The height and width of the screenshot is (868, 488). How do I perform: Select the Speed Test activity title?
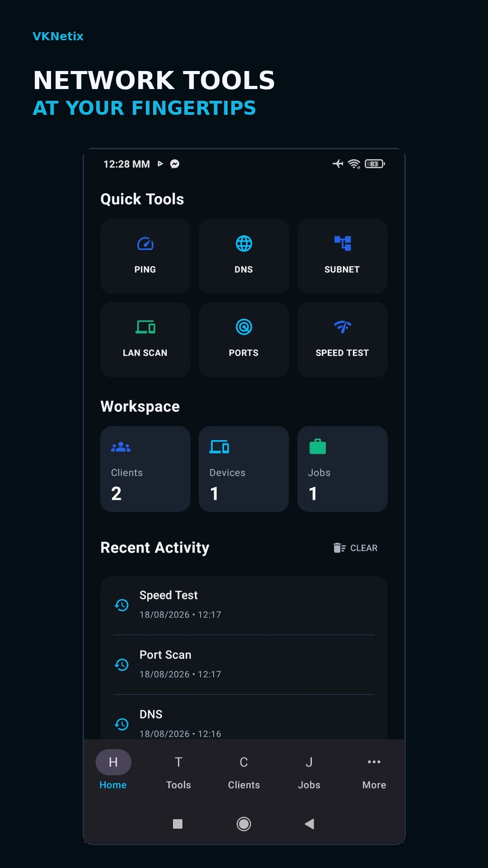[169, 595]
